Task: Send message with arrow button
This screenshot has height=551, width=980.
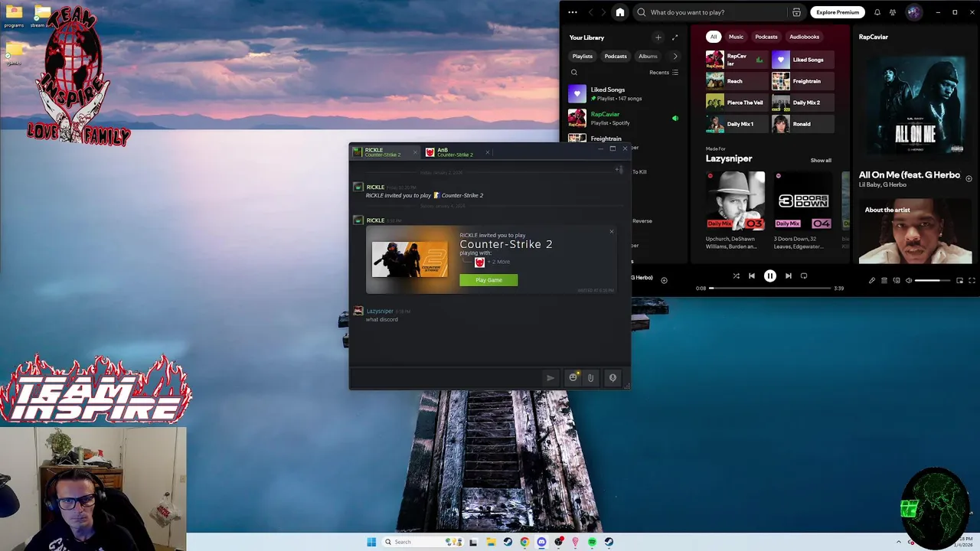Action: click(550, 378)
